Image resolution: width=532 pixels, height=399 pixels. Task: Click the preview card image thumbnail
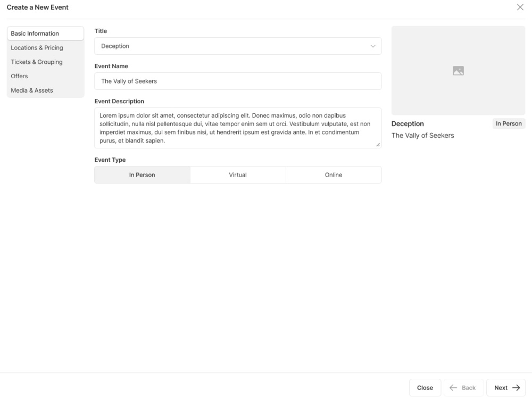[x=458, y=71]
